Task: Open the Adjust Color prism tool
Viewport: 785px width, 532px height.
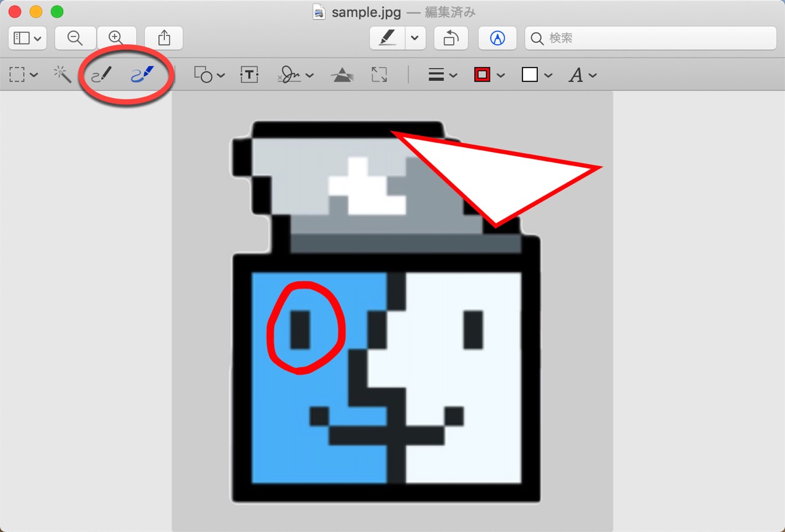Action: tap(342, 75)
